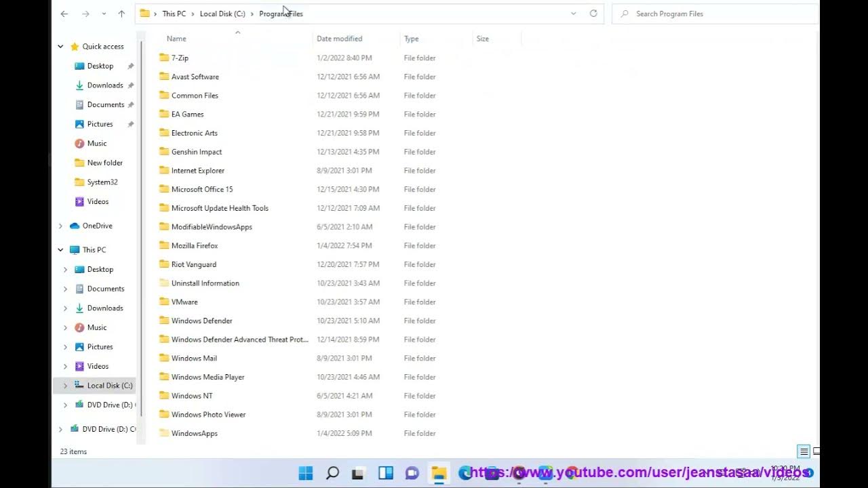
Task: Open Teams Chat on taskbar
Action: [412, 473]
